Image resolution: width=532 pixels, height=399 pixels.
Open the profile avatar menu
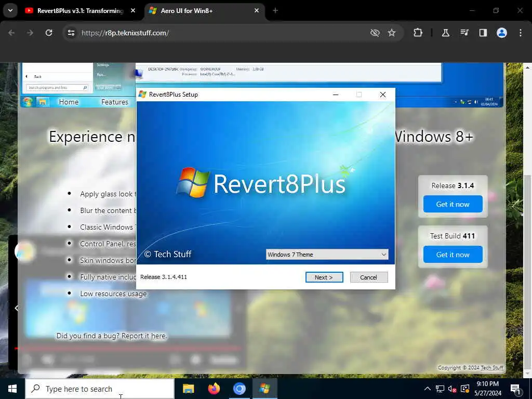pyautogui.click(x=502, y=33)
